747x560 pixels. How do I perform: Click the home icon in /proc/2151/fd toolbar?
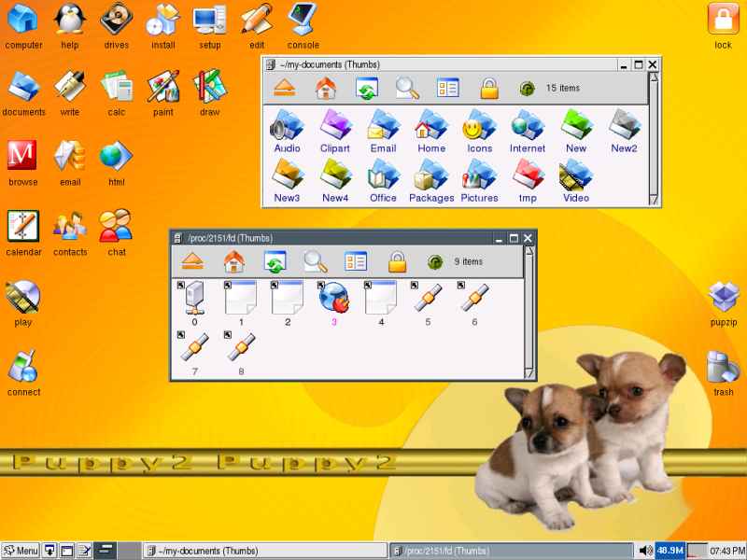click(x=234, y=261)
